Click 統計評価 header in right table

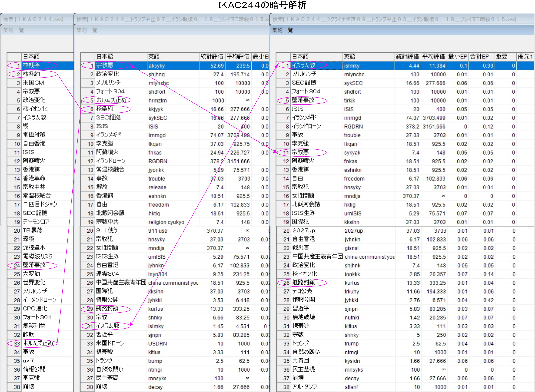click(x=407, y=56)
